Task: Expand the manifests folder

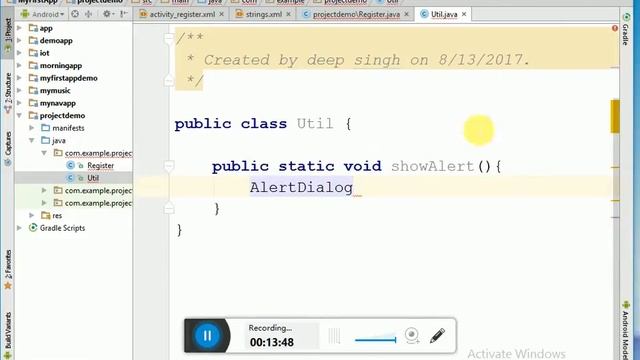Action: (x=32, y=128)
